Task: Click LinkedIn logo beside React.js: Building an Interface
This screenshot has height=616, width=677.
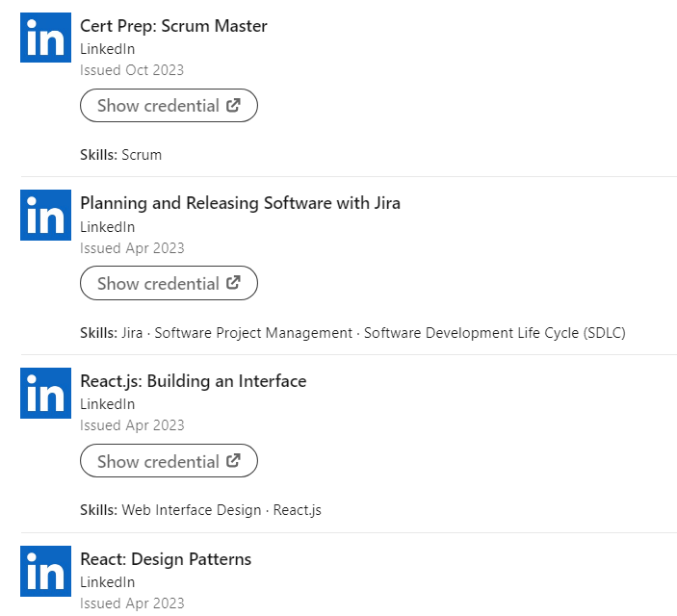Action: [x=45, y=393]
